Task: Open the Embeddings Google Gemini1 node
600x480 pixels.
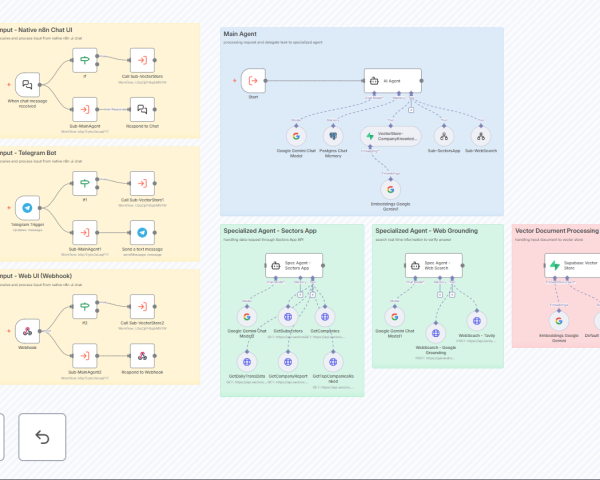Action: click(390, 188)
